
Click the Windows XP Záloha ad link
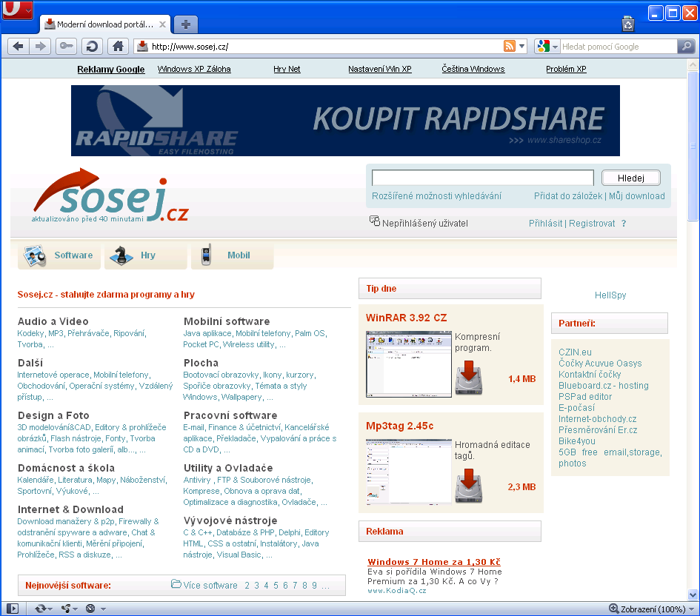[194, 69]
